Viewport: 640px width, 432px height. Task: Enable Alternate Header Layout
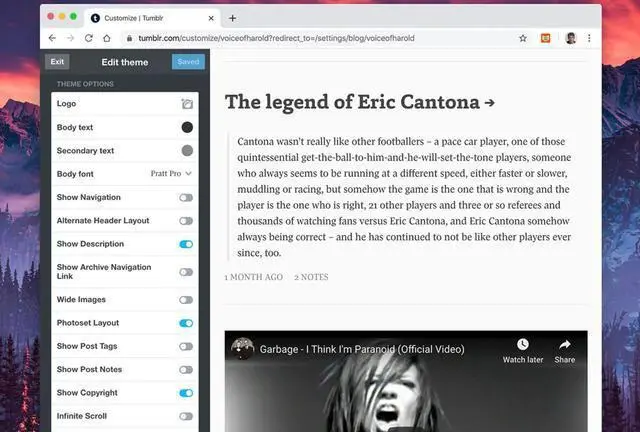click(x=186, y=221)
